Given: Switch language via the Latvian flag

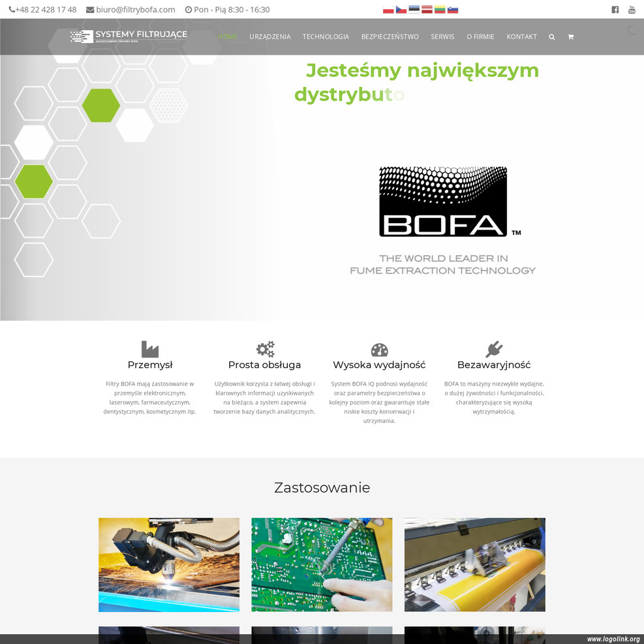Looking at the screenshot, I should 427,9.
